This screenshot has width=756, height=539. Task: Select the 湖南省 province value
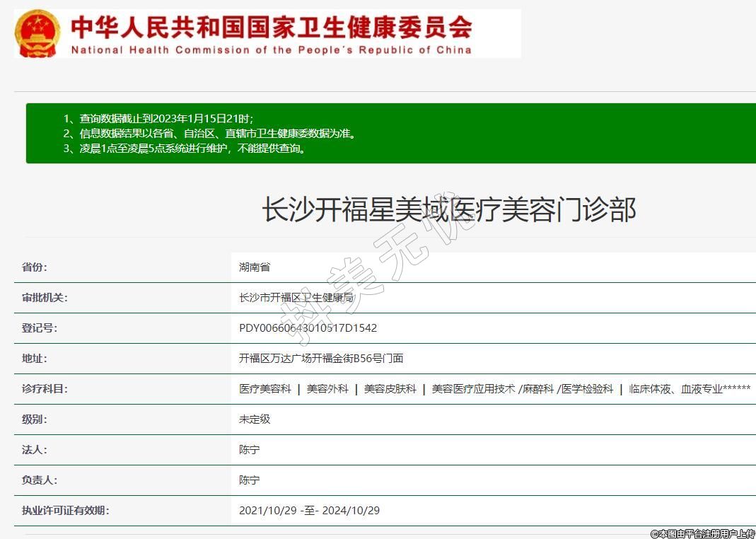click(255, 267)
